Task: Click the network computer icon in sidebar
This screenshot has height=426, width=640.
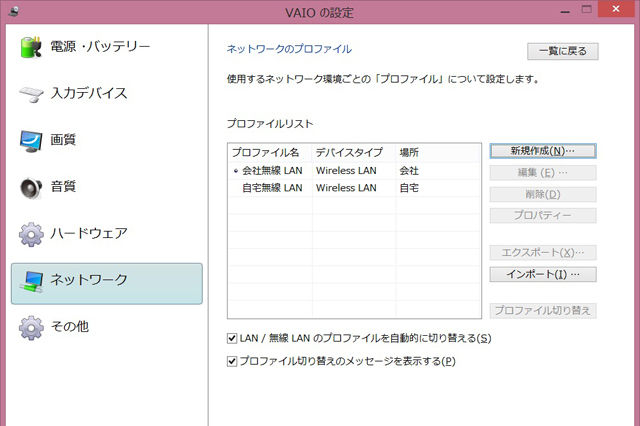Action: coord(33,282)
